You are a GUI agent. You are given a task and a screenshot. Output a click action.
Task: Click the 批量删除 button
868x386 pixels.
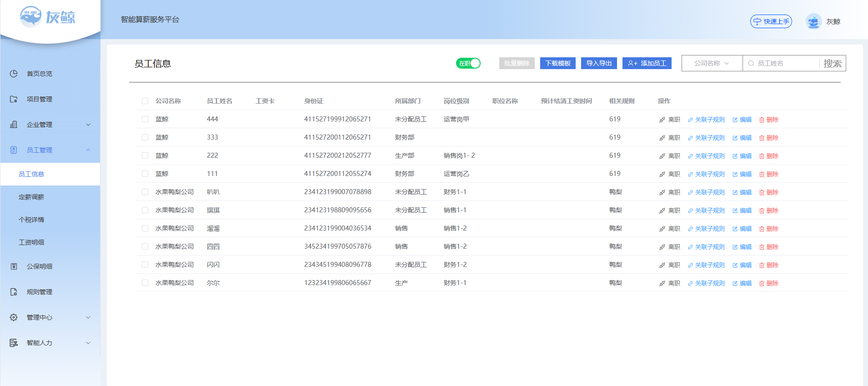(517, 63)
